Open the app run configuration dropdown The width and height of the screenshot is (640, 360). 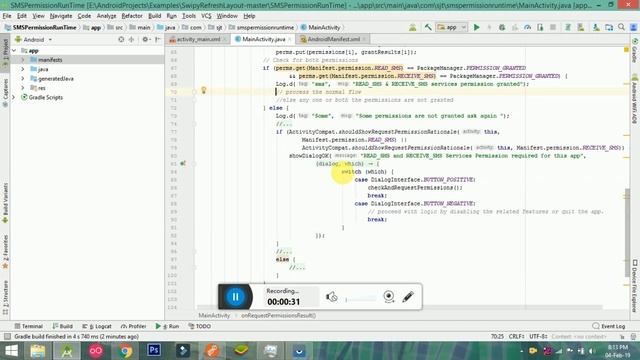pos(451,27)
